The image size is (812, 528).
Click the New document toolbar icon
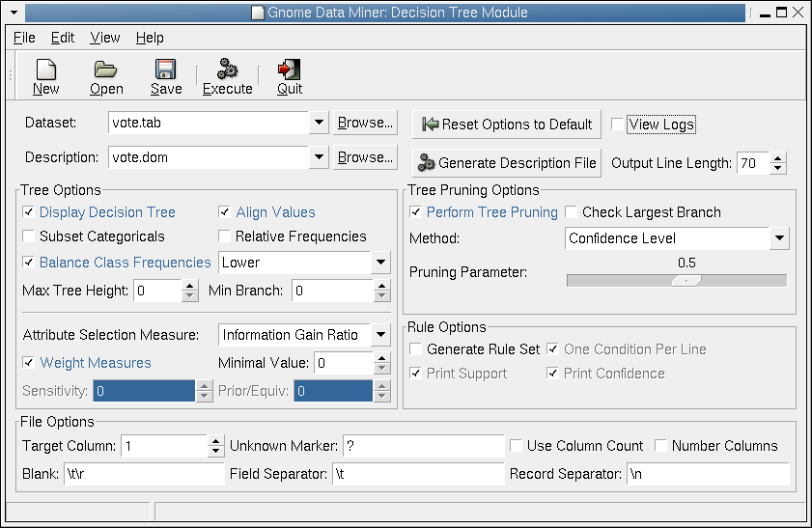pos(46,69)
